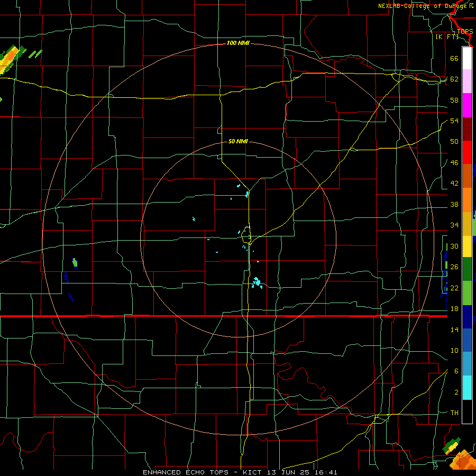476x476 pixels.
Task: Click the legend value "30"
Action: pos(454,246)
